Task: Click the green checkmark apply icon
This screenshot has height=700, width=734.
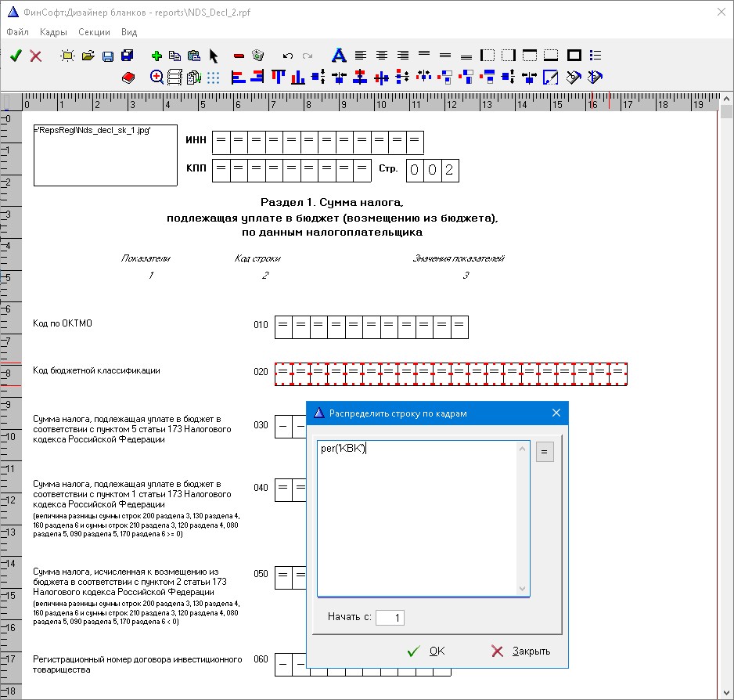Action: click(x=16, y=56)
